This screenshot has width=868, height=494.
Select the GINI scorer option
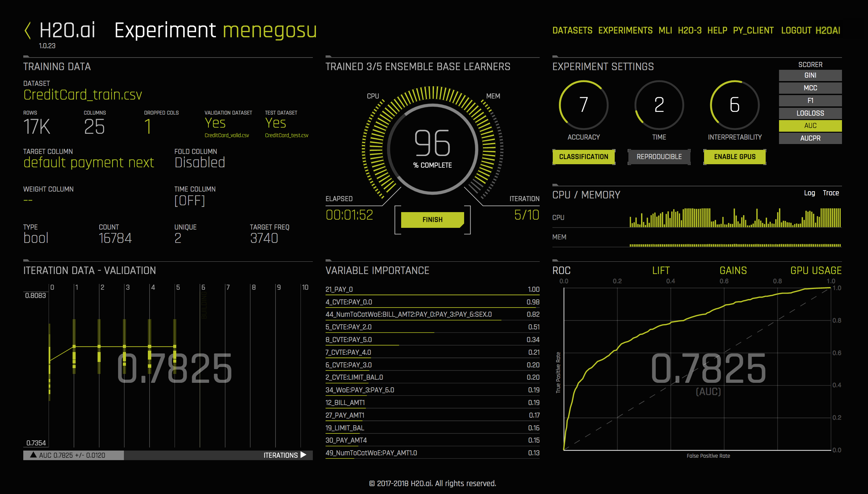click(x=810, y=75)
